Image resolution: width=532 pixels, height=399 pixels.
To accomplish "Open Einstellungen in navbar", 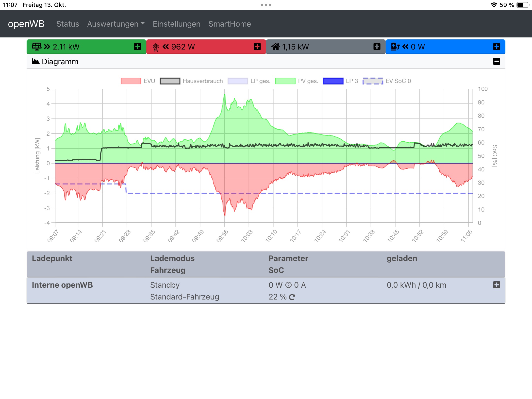I will click(x=177, y=24).
